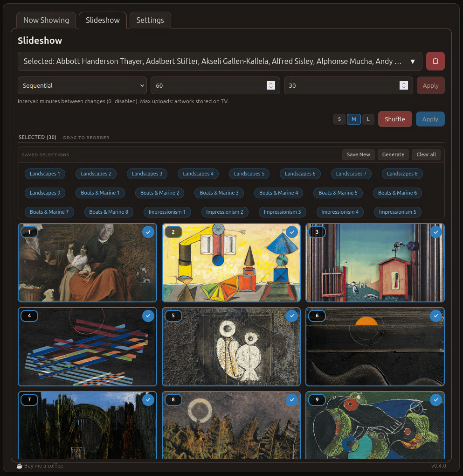The height and width of the screenshot is (476, 463).
Task: Click the dark red Apply button
Action: [x=430, y=85]
